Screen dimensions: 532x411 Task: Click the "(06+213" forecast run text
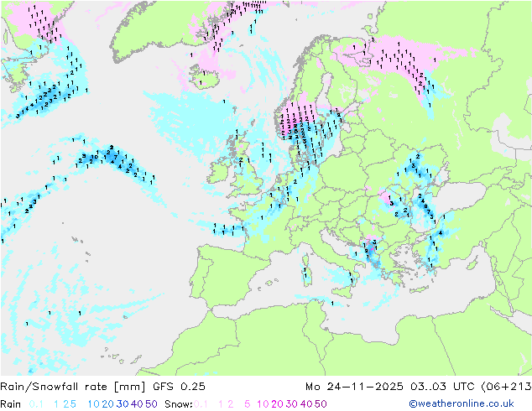(x=506, y=387)
